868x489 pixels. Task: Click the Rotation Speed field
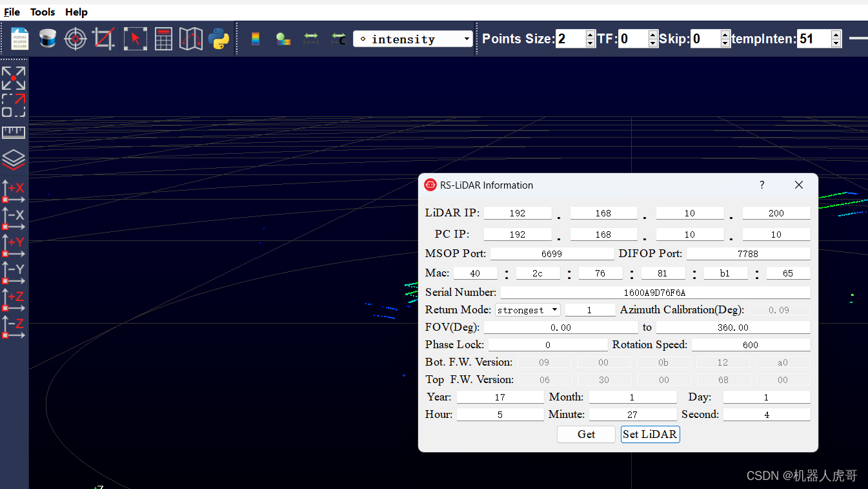[750, 345]
